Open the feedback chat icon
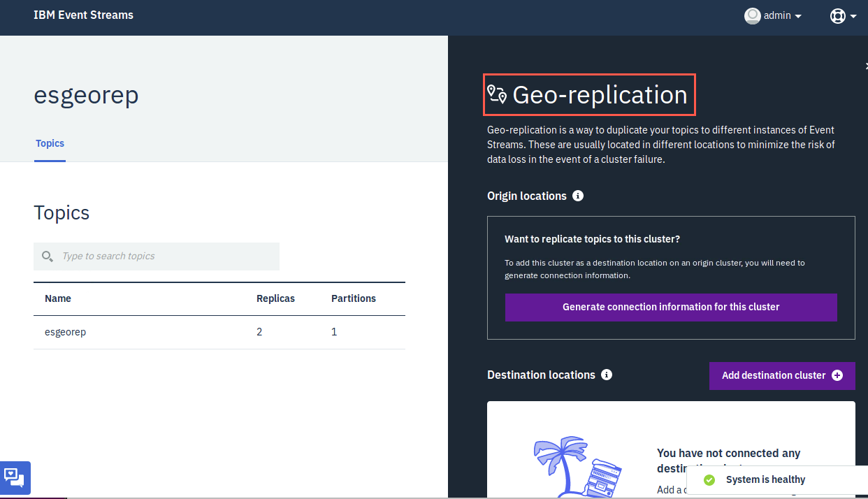 (x=15, y=478)
